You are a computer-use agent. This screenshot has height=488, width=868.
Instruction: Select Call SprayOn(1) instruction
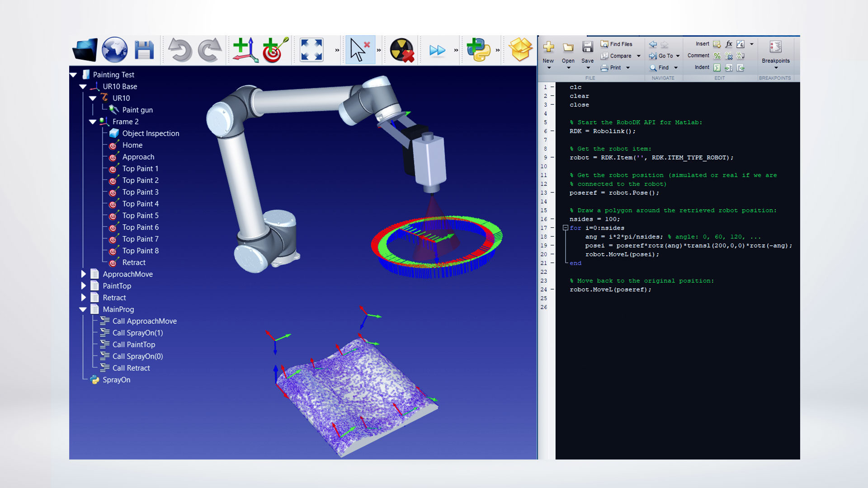tap(137, 333)
